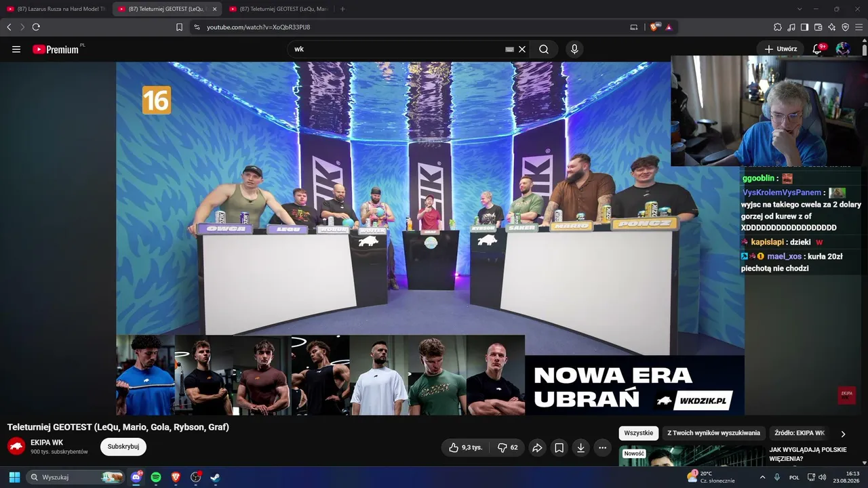Open a new browser tab
868x488 pixels.
(x=342, y=9)
